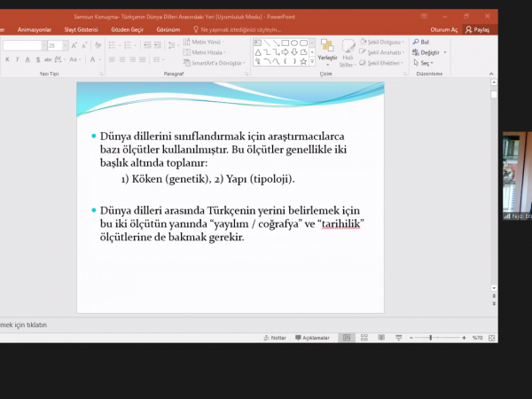Select the star shape in the gallery
Screen dimensions: 532x399
pos(303,62)
